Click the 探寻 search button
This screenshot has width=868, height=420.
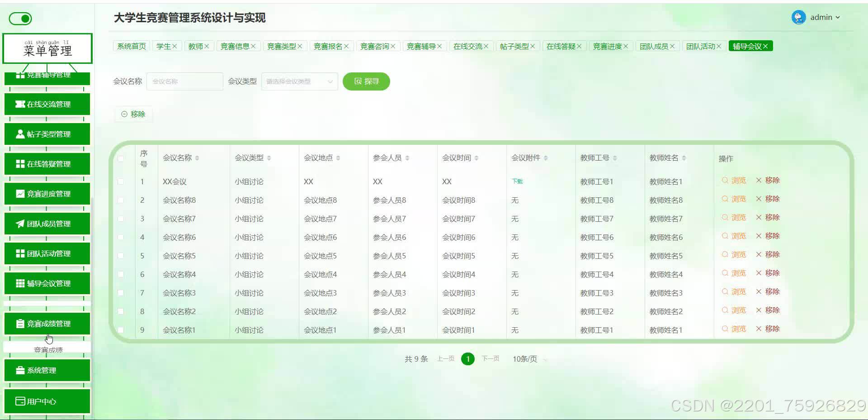pyautogui.click(x=366, y=81)
